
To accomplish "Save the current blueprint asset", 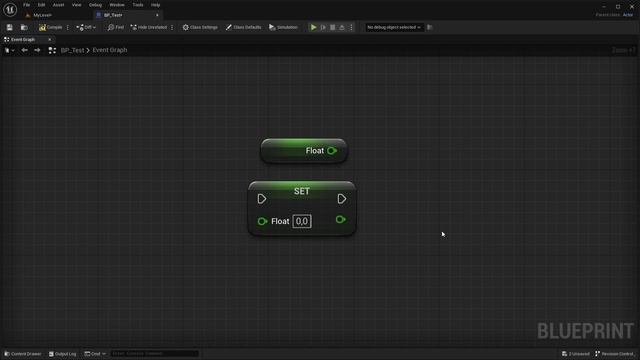I will [x=9, y=27].
